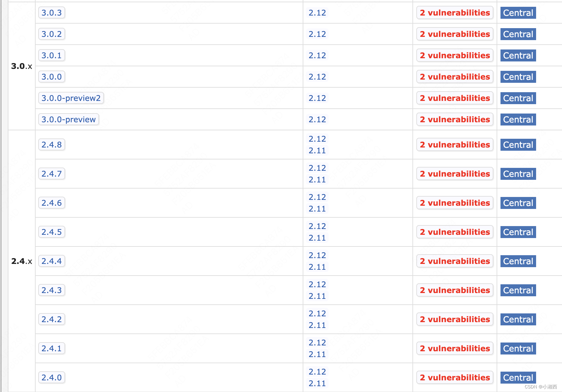Open version 3.0.0-preview link
The width and height of the screenshot is (562, 392).
pyautogui.click(x=69, y=119)
